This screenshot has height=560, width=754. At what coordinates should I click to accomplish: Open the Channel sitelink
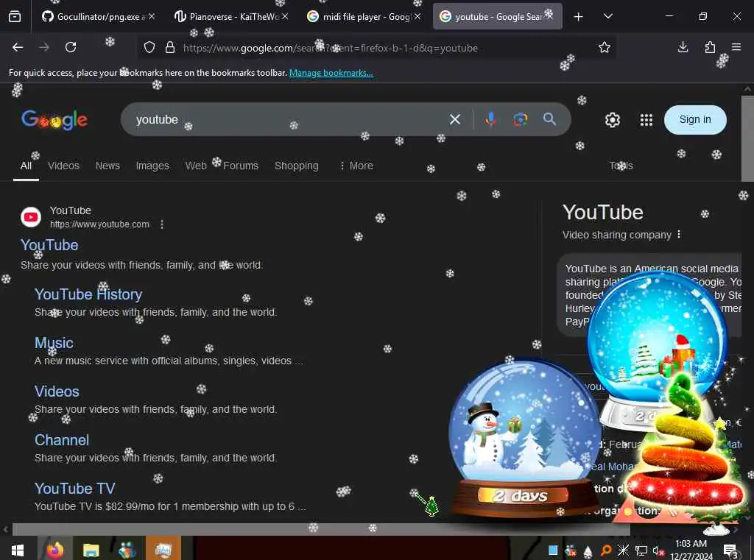point(62,440)
